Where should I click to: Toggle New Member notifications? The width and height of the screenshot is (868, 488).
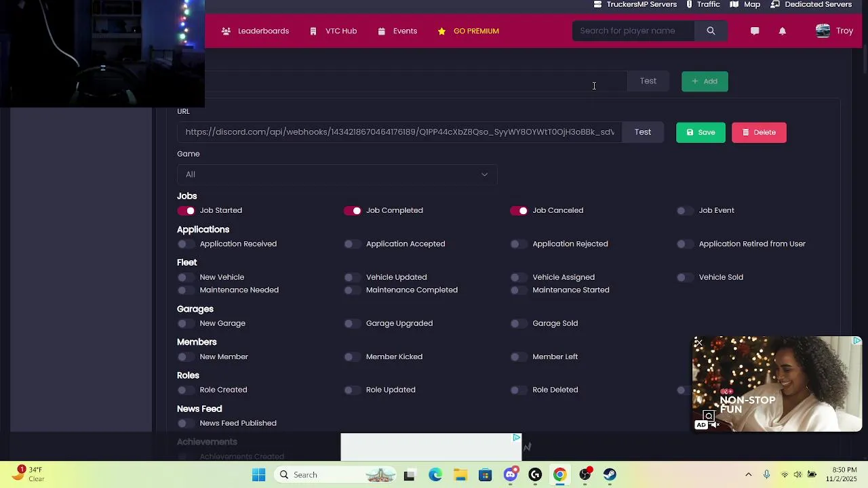coord(186,357)
